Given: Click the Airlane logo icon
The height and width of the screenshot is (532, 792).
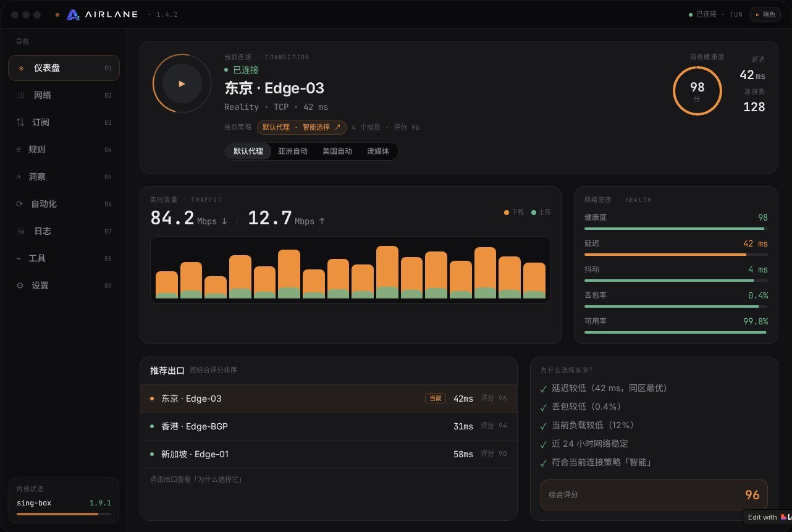Looking at the screenshot, I should point(73,15).
